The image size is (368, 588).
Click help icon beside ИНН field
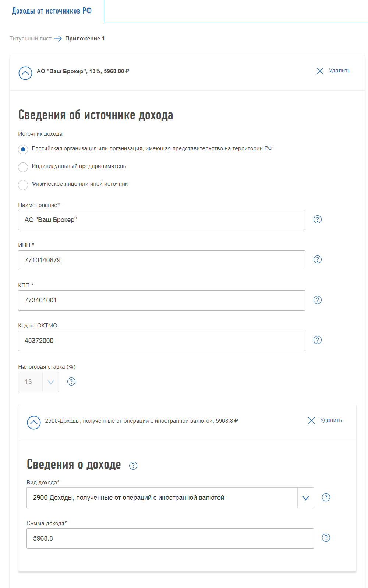[x=317, y=259]
